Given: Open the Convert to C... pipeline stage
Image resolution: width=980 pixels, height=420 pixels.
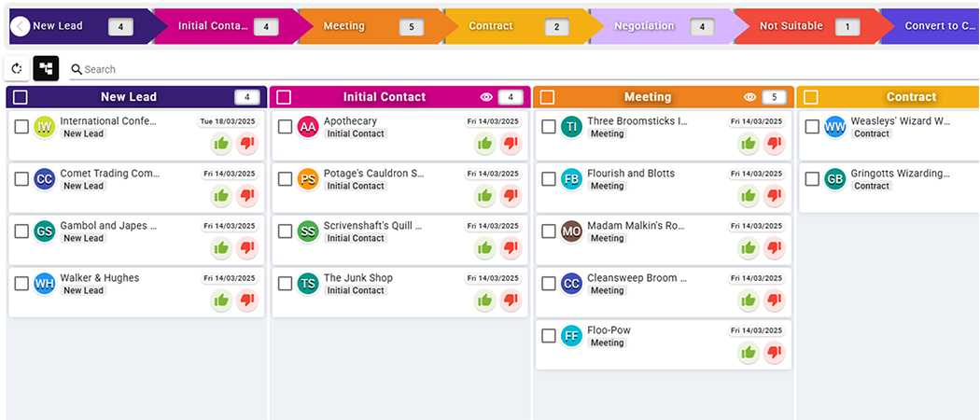Looking at the screenshot, I should [931, 26].
